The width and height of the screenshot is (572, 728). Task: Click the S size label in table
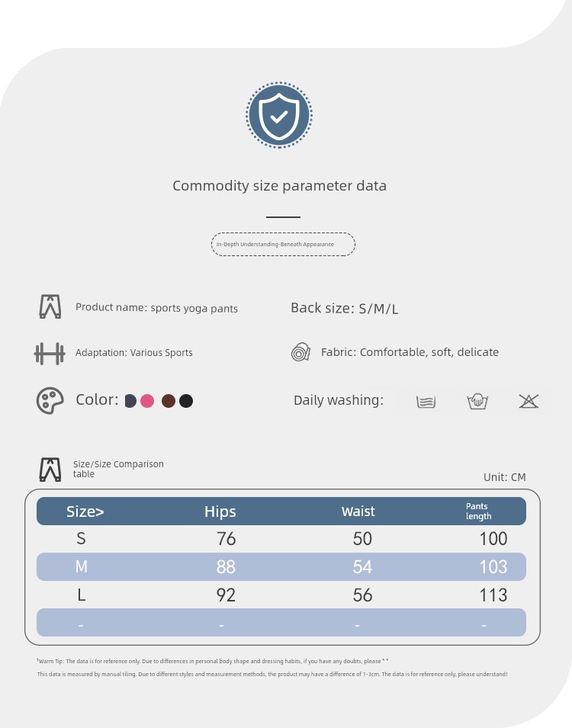tap(81, 539)
